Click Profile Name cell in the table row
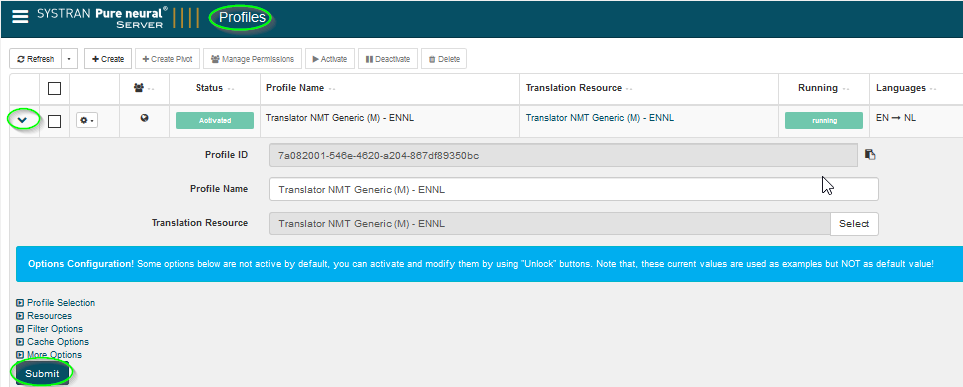The width and height of the screenshot is (963, 387). click(x=340, y=118)
